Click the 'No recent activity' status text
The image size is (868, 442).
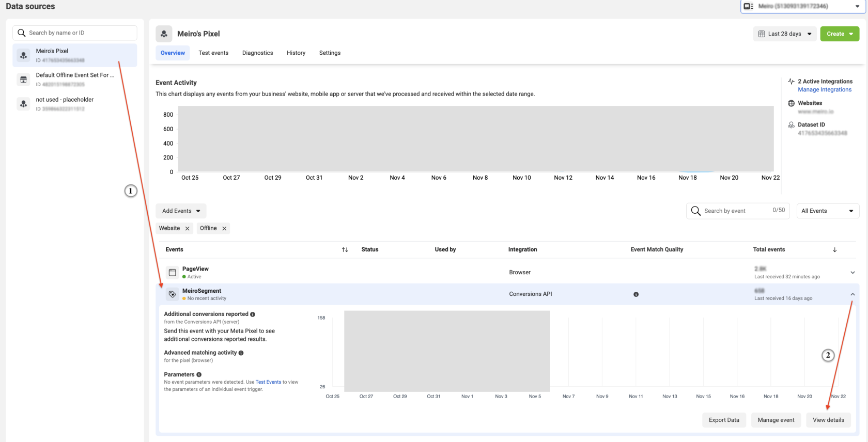(207, 298)
